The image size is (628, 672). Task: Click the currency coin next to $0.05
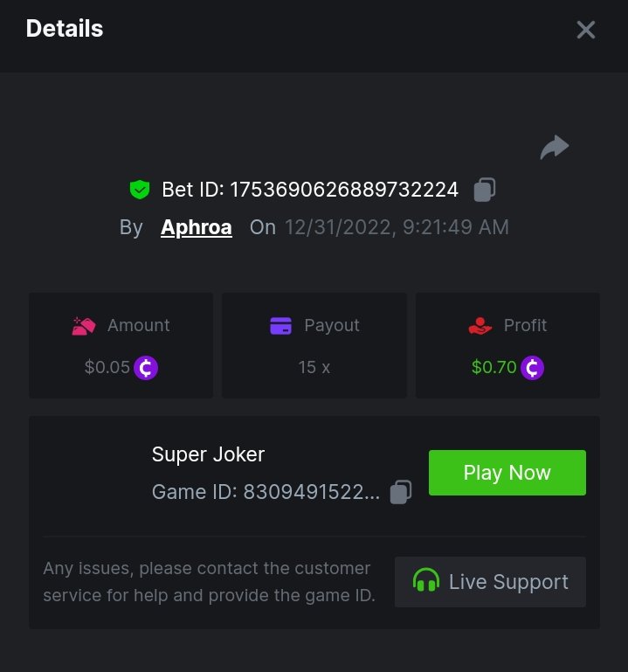click(x=146, y=368)
